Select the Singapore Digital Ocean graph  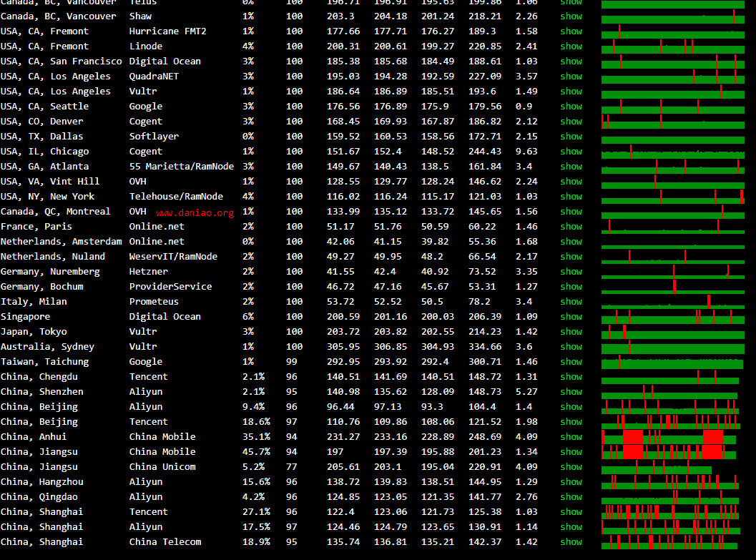672,317
